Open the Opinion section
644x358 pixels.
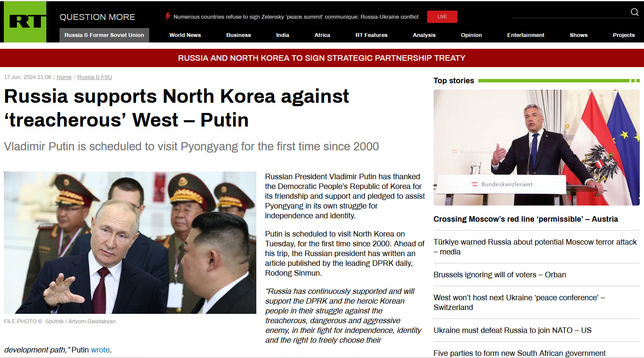click(471, 35)
